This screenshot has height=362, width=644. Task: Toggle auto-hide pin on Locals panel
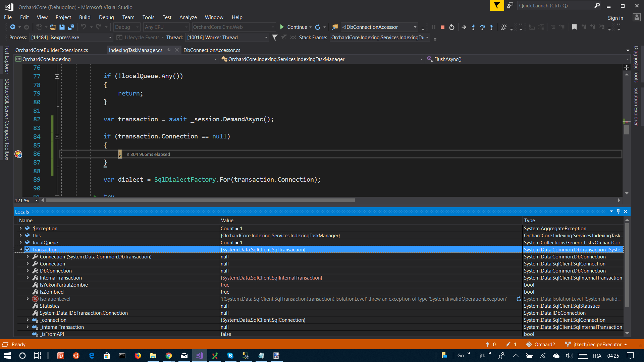point(618,212)
